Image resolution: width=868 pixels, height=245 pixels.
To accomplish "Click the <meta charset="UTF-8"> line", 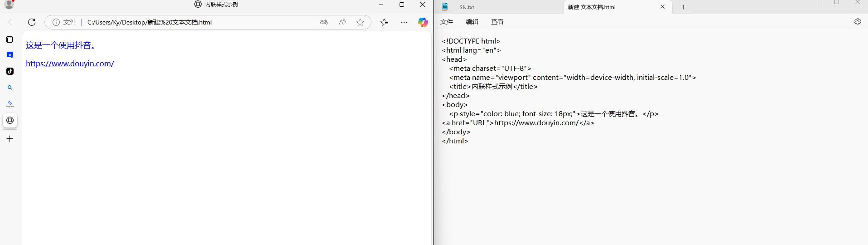I will [x=490, y=69].
